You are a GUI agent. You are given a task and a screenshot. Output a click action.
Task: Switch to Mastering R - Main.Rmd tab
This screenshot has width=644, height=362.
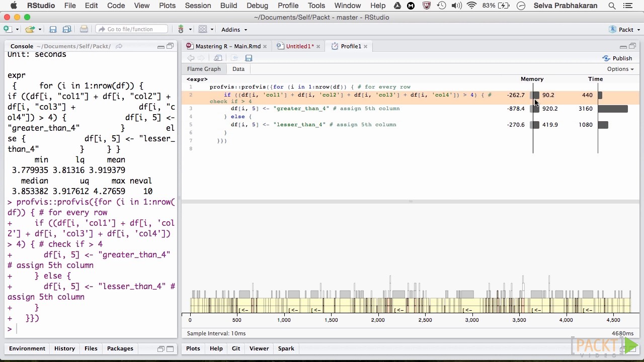tap(227, 46)
